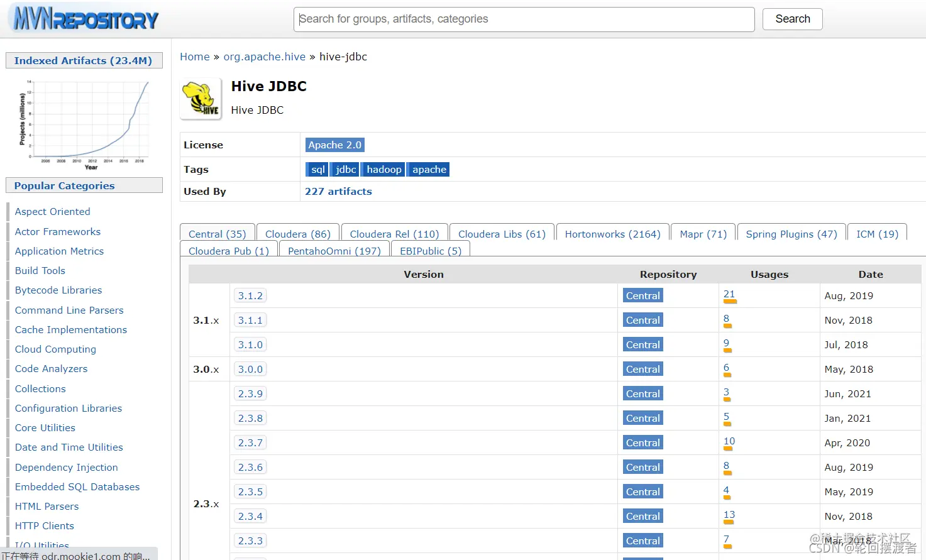Viewport: 926px width, 560px height.
Task: Switch to the Cloudera Pub (1) tab
Action: 229,251
